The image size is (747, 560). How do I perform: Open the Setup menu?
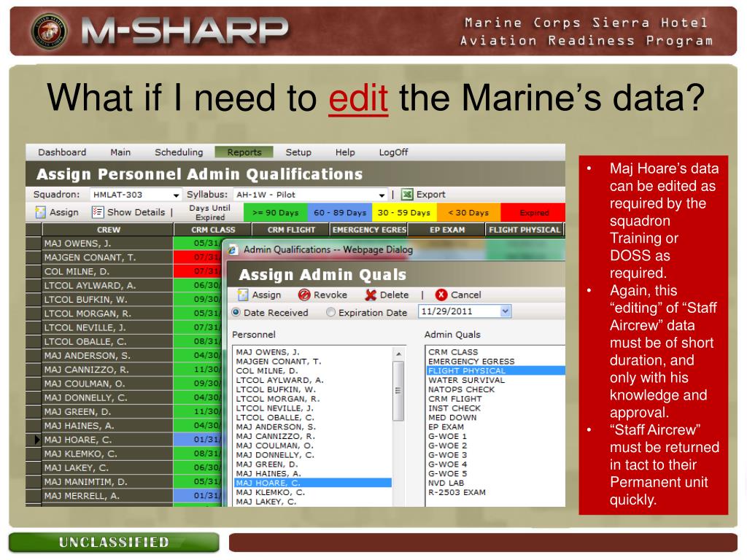[x=298, y=152]
